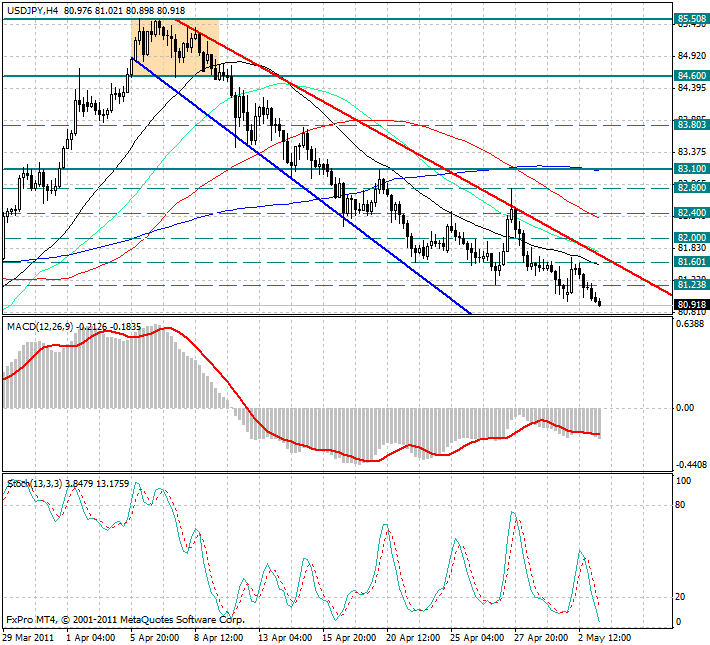Click the Stochastic 80 level label

680,505
